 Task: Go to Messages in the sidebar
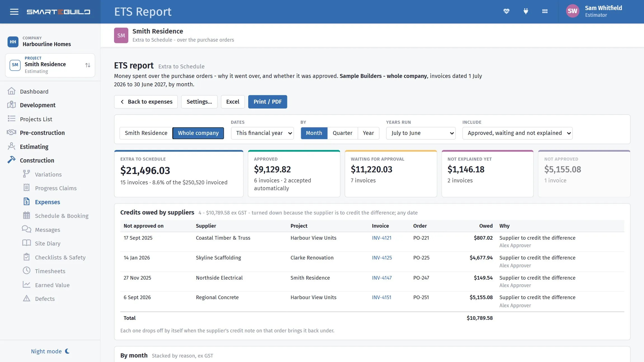[48, 230]
